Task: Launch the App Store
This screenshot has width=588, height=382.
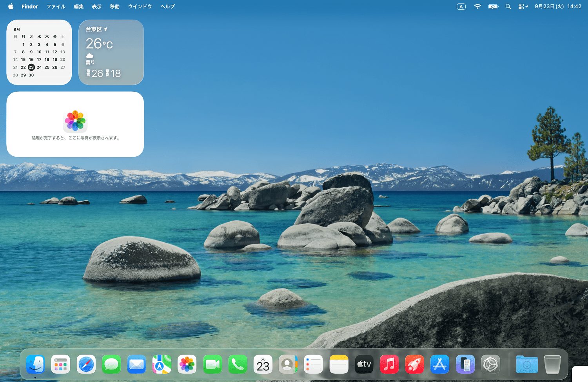Action: 439,364
